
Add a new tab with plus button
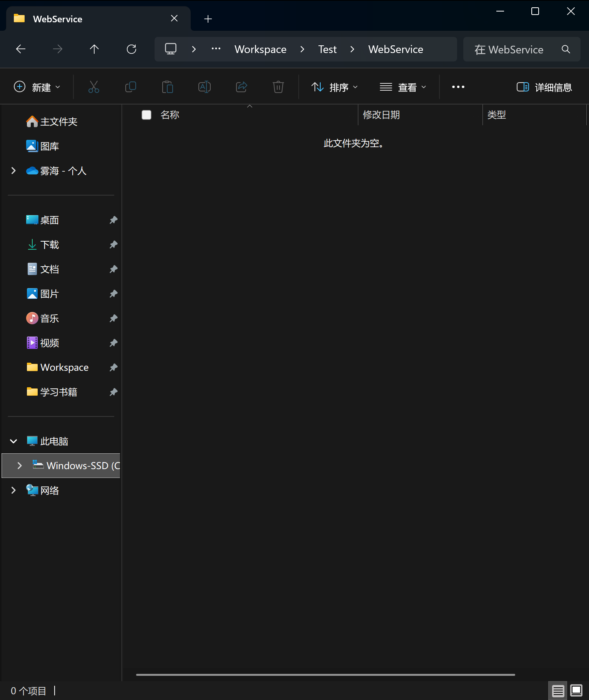click(208, 19)
